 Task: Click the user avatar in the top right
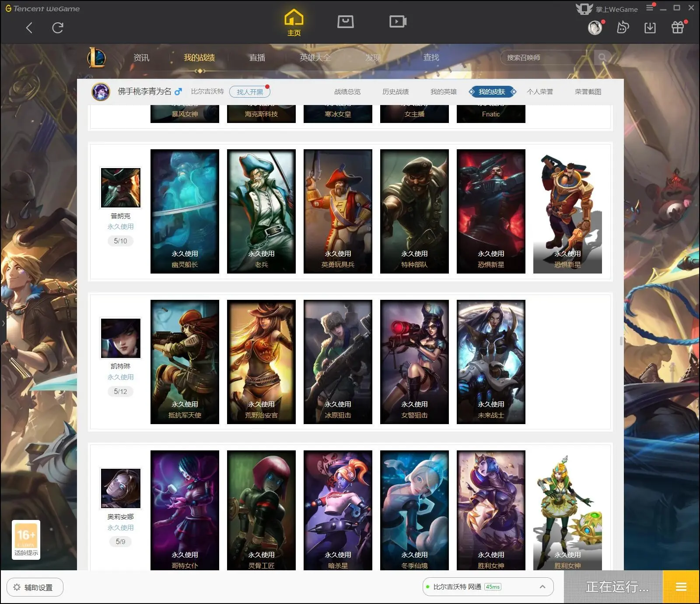[595, 28]
